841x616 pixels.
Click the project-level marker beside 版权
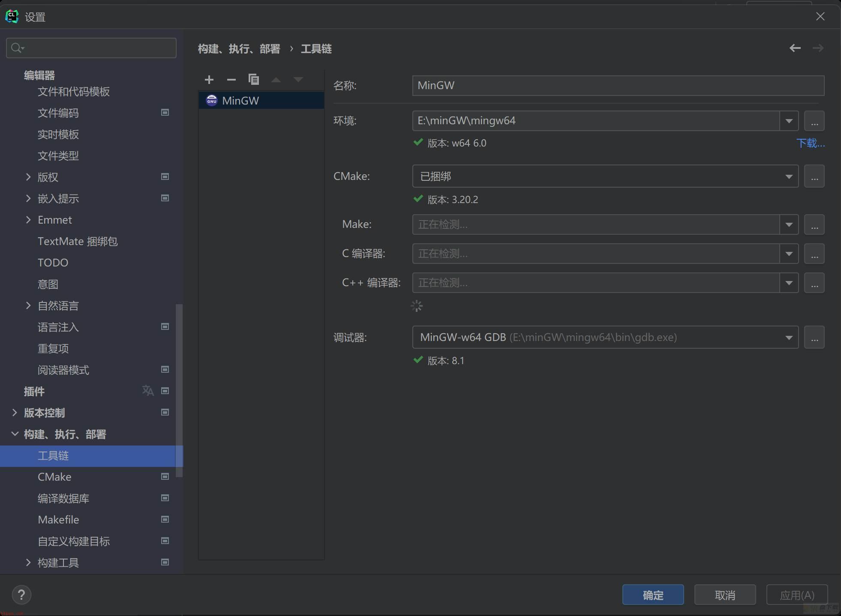(x=165, y=176)
